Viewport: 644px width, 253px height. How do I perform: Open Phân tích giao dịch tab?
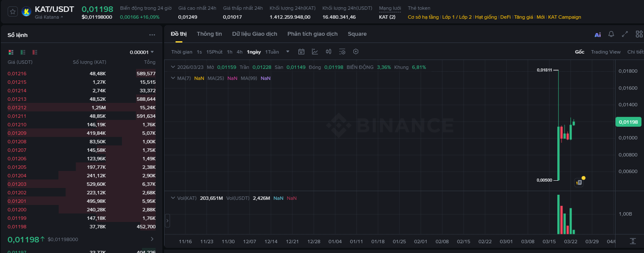[x=312, y=34]
